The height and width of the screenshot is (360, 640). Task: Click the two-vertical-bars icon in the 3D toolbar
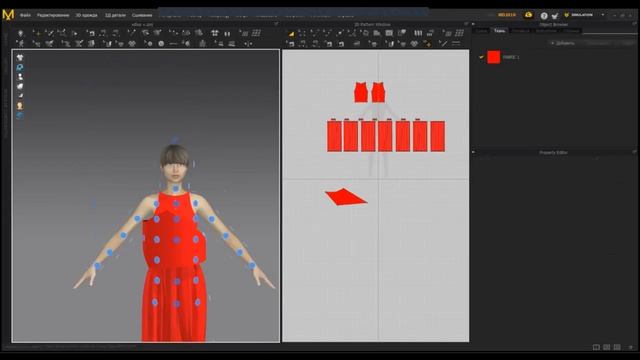coord(227,33)
